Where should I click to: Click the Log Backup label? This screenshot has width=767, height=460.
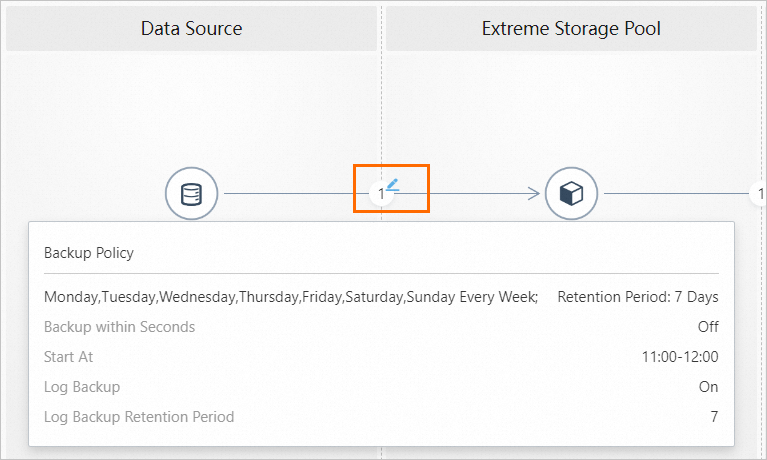click(82, 387)
